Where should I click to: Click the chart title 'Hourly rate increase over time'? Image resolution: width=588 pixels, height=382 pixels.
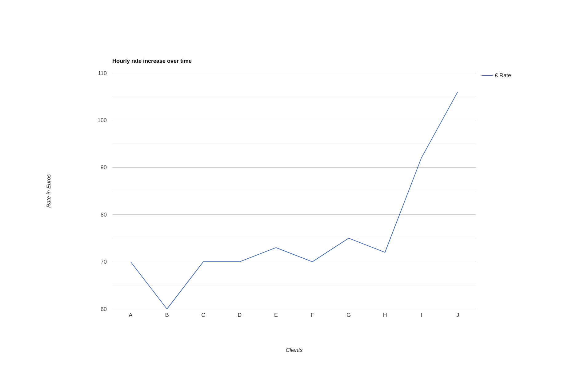point(152,61)
